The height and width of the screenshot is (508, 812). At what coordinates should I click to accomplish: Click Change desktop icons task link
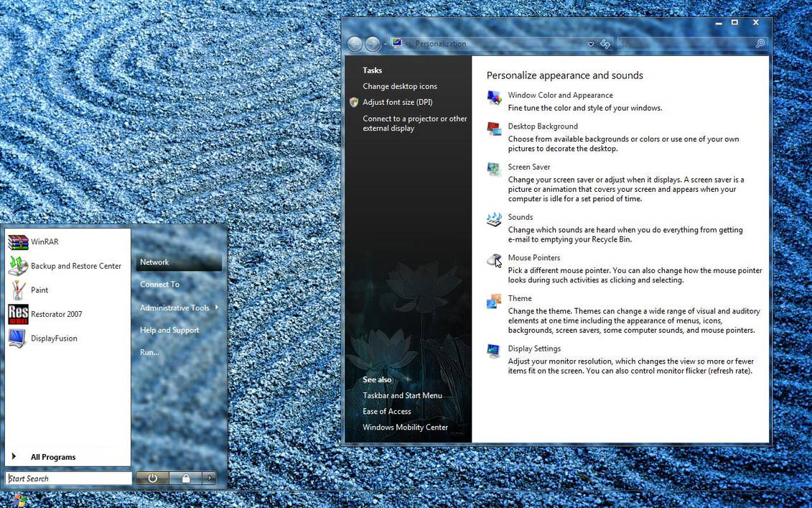pyautogui.click(x=400, y=86)
